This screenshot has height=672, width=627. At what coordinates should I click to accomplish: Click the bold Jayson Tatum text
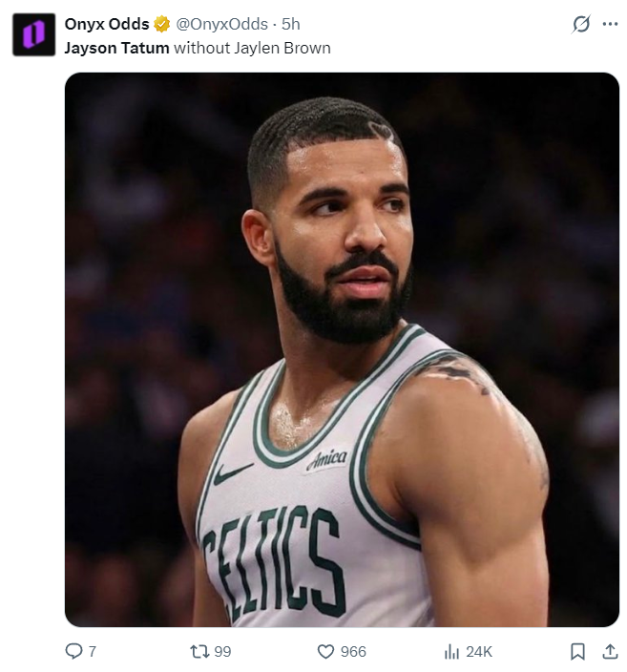coord(117,48)
